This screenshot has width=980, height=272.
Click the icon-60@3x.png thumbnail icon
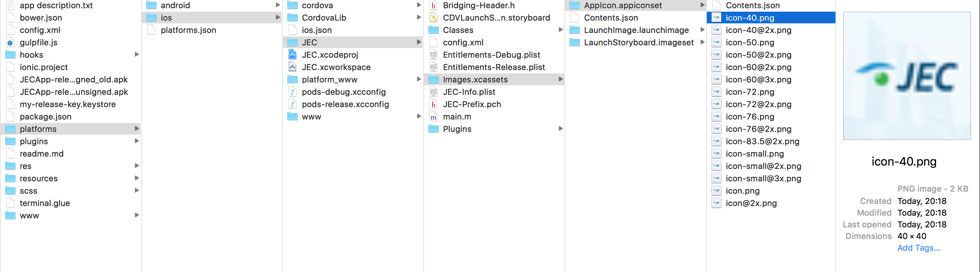click(716, 79)
